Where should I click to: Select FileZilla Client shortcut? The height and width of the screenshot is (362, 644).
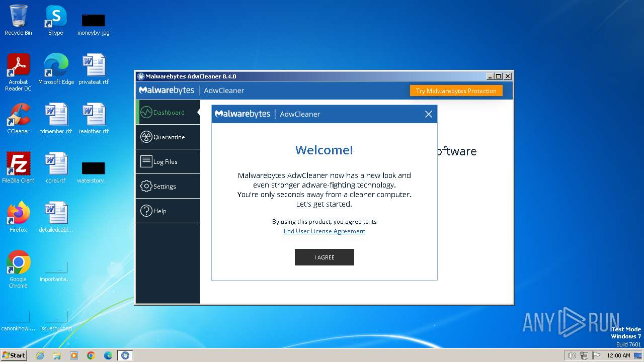click(x=18, y=167)
